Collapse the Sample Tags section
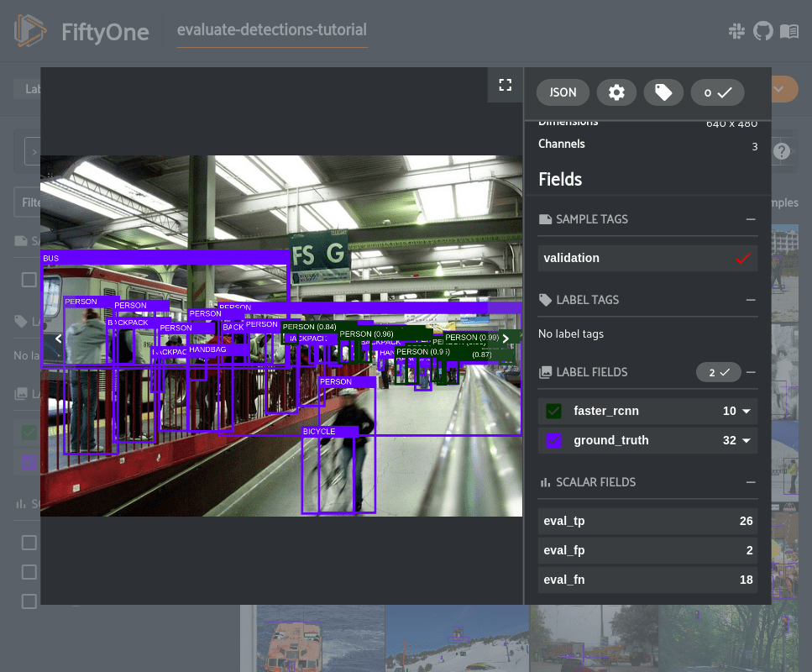Viewport: 812px width, 672px height. (750, 219)
